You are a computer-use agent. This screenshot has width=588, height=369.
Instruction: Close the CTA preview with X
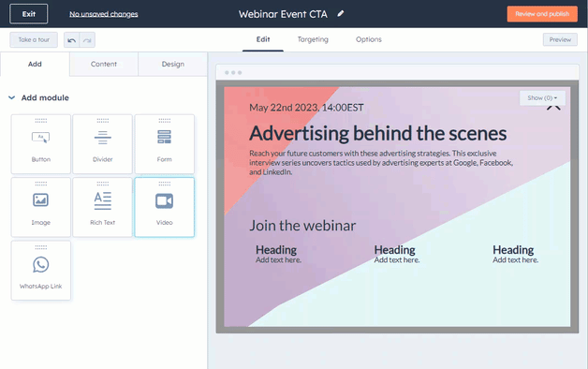click(x=553, y=108)
